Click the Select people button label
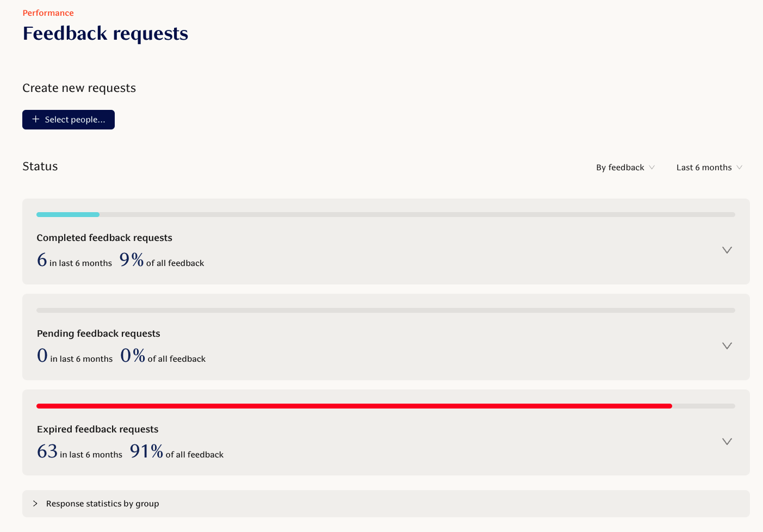This screenshot has height=532, width=763. point(75,120)
